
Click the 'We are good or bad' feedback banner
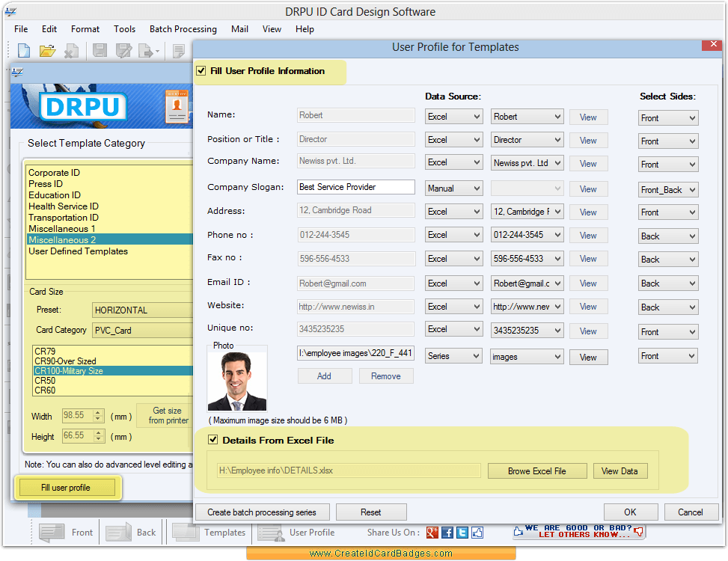click(578, 531)
